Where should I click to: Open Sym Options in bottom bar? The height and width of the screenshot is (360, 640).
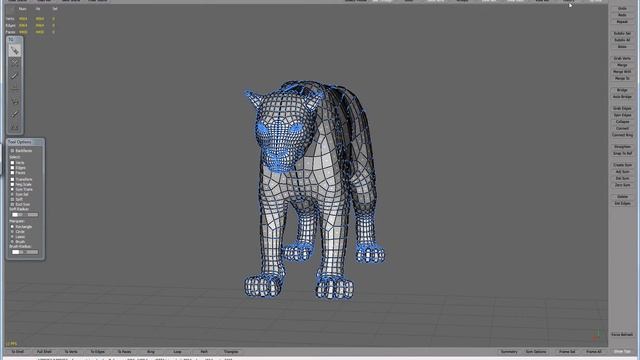536,351
